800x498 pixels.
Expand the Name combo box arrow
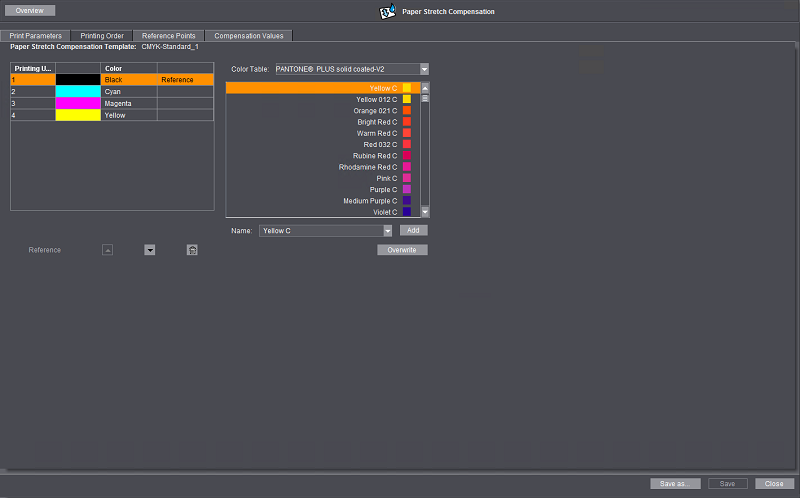pyautogui.click(x=387, y=231)
